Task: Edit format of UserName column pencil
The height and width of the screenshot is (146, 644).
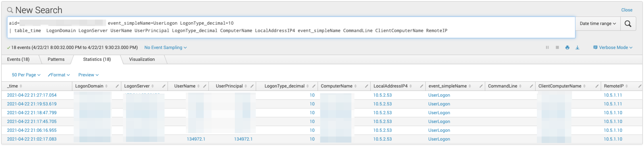Action: click(205, 86)
